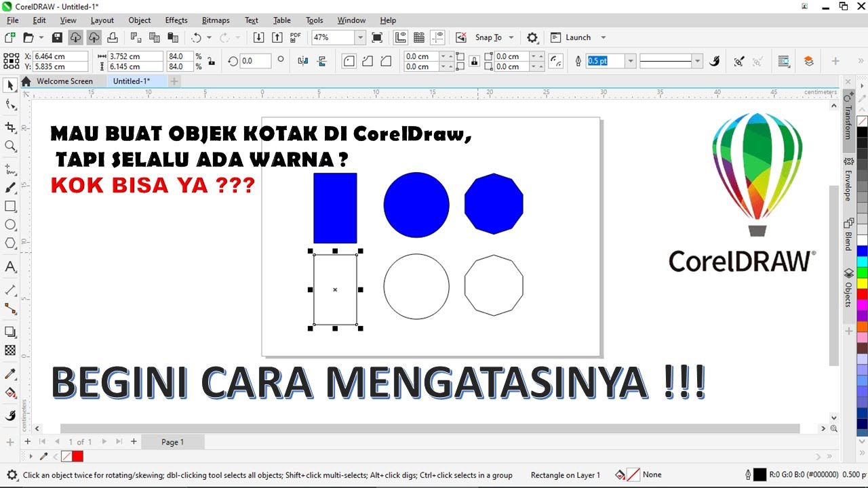The width and height of the screenshot is (868, 488).
Task: Click the Options gear icon
Action: 532,37
